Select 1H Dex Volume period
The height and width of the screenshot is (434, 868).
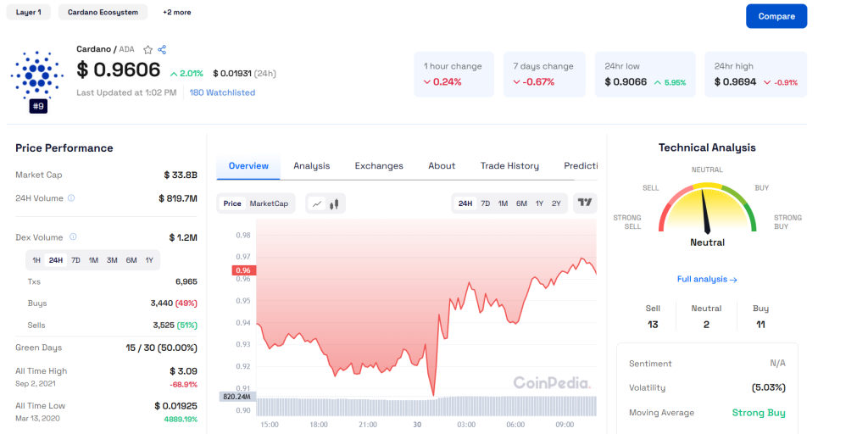pos(36,260)
